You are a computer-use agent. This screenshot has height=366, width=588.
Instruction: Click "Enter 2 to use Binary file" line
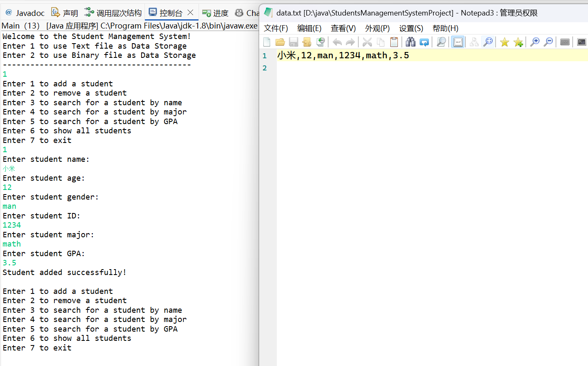(99, 55)
